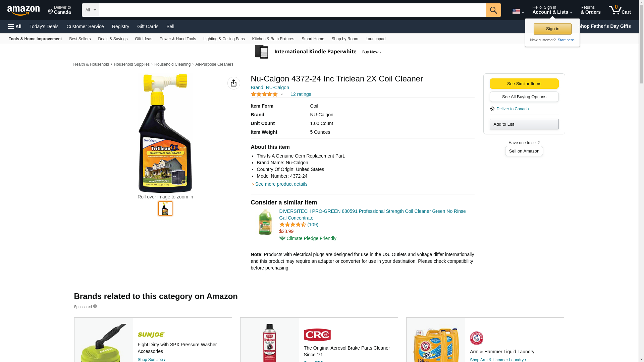This screenshot has height=362, width=644.
Task: Click See Similar Items button
Action: 524,84
